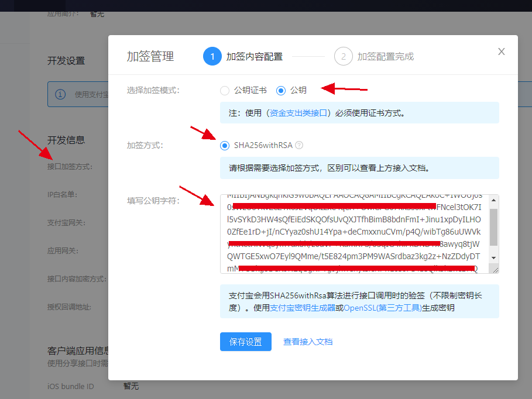Click the IP白名单 label in background page
Screen dimensions: 532x399
(63, 194)
